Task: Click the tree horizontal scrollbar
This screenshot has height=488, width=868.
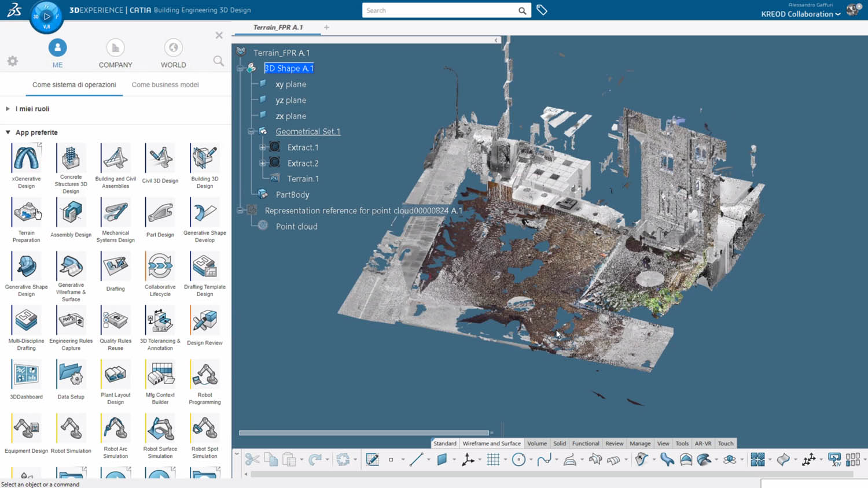Action: 363,432
